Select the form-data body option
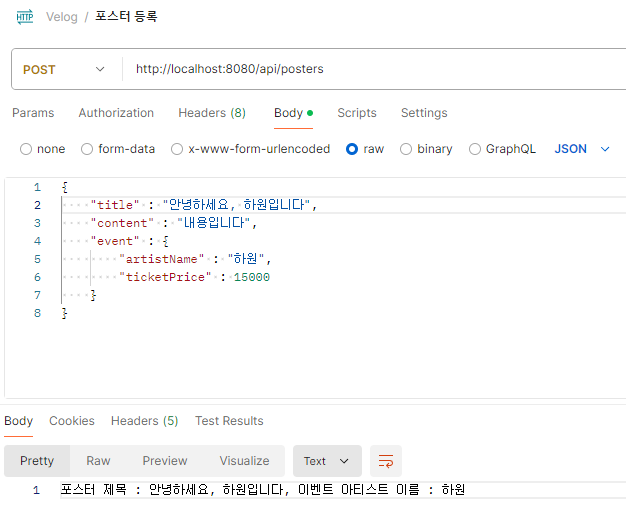This screenshot has width=626, height=516. [x=118, y=149]
